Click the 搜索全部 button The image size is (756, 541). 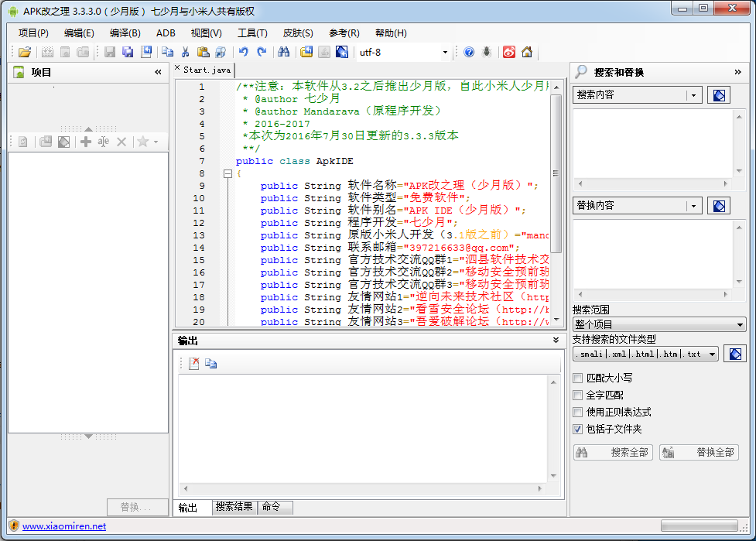tap(613, 452)
